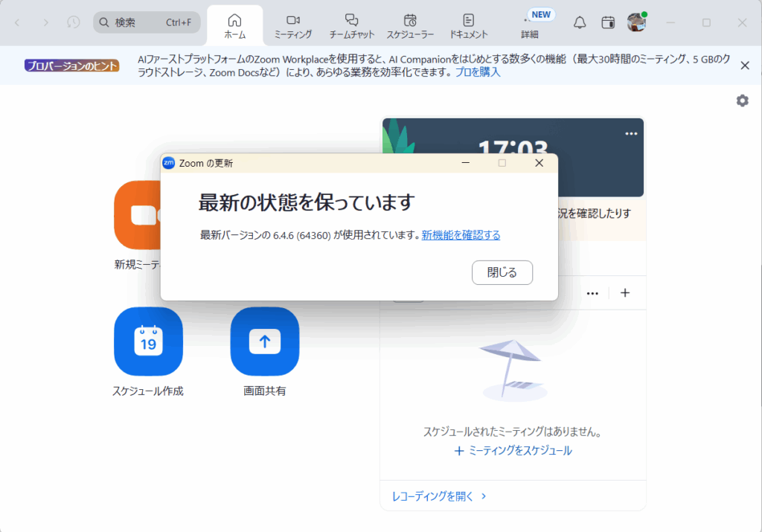This screenshot has width=762, height=532.
Task: Add a meeting with the plus icon
Action: coord(625,292)
